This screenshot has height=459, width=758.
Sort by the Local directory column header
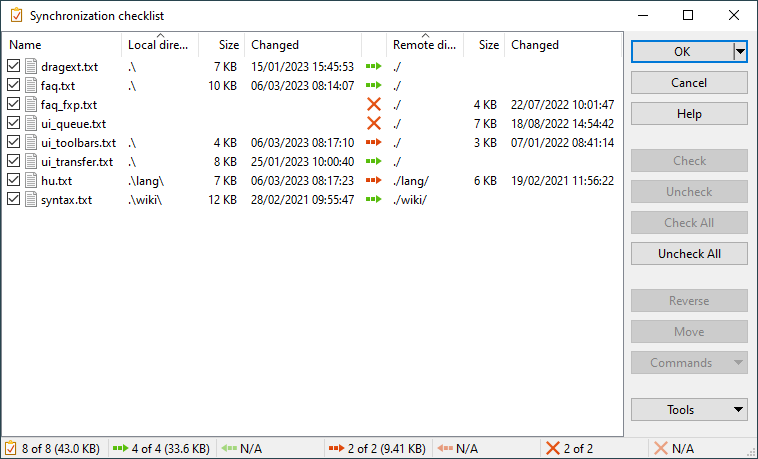158,45
